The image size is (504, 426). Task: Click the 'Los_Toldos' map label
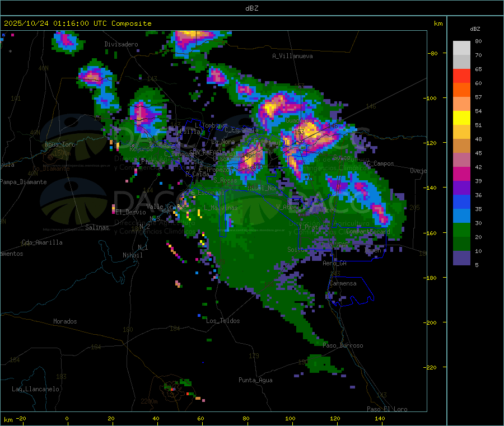(x=223, y=321)
